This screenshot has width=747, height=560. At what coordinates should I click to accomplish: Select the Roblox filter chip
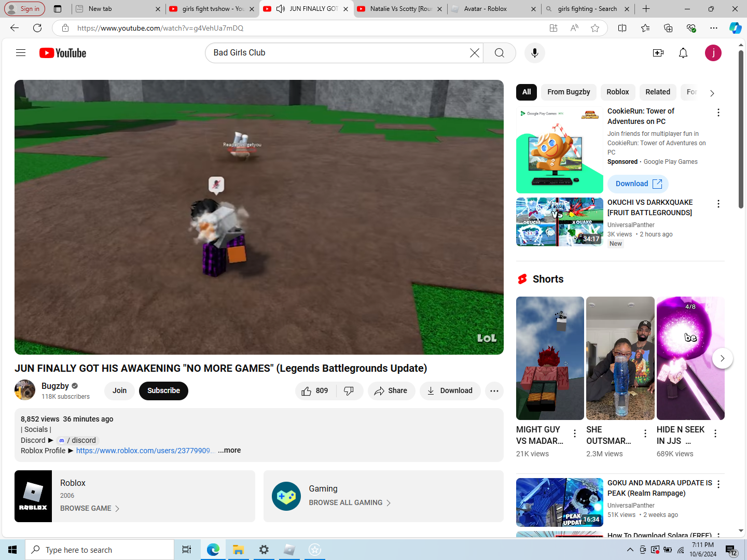point(617,92)
